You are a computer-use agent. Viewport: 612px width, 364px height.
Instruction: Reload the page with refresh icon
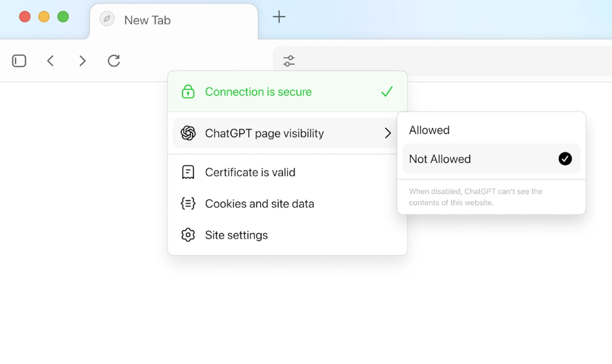click(114, 61)
